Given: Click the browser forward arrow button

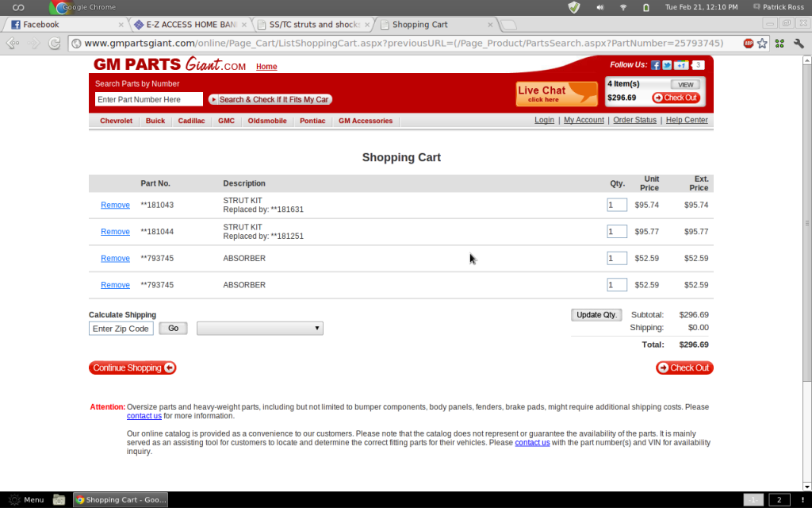Looking at the screenshot, I should tap(33, 43).
